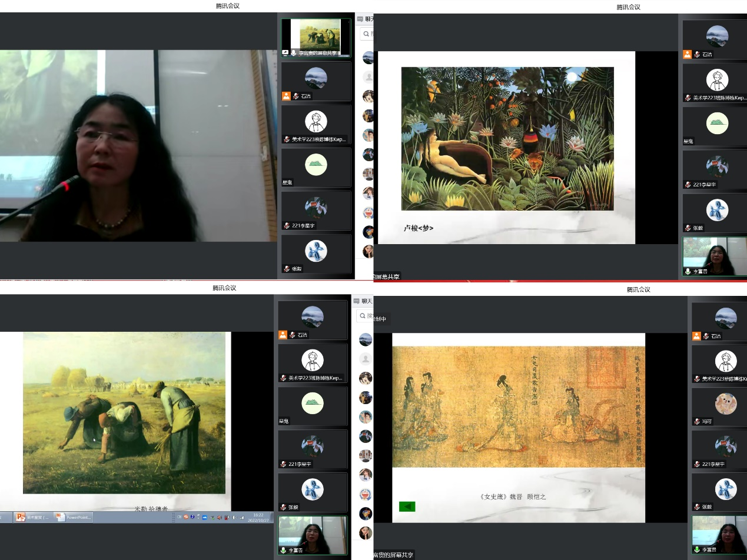Screen dimensions: 747x560
Task: Click the 女史箴 scroll painting slide
Action: [x=519, y=407]
